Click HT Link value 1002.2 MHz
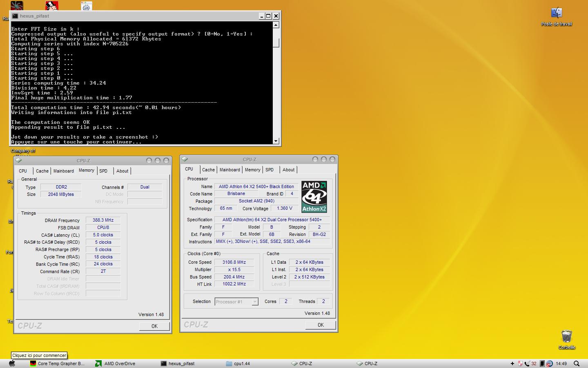Screen dimensions: 588x368 234,284
